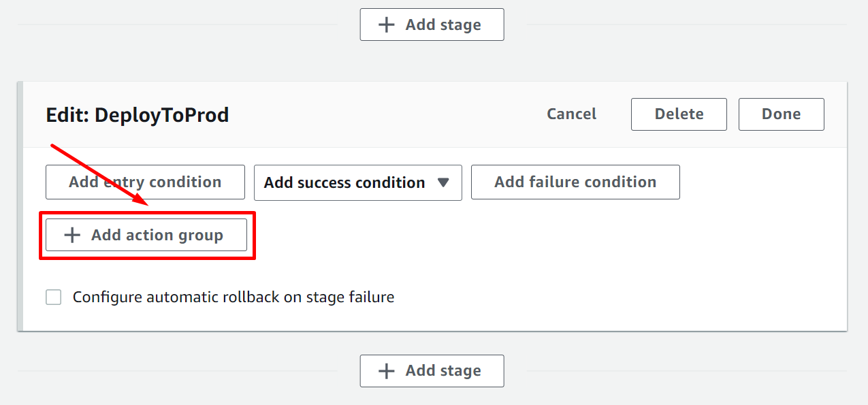The image size is (868, 405).
Task: Cancel editing the DeployToProd stage
Action: pyautogui.click(x=571, y=114)
